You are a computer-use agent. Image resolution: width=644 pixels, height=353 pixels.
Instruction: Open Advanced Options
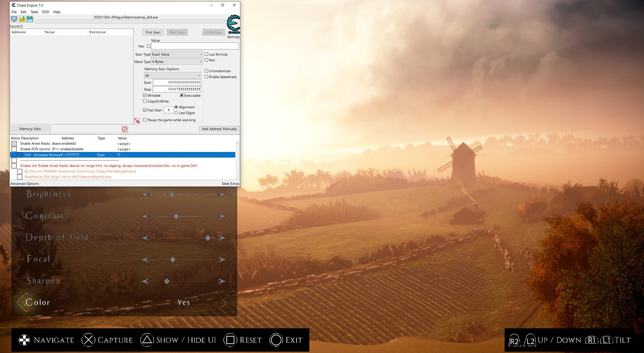tap(24, 184)
